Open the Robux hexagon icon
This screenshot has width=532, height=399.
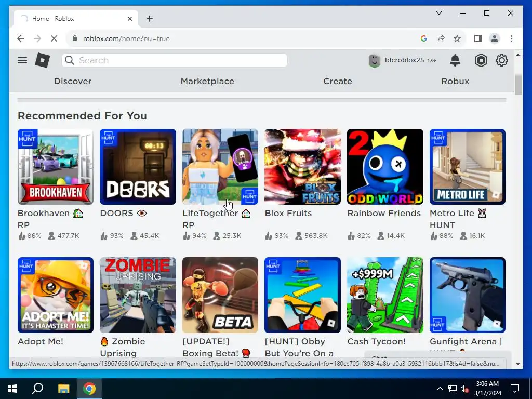(x=481, y=60)
